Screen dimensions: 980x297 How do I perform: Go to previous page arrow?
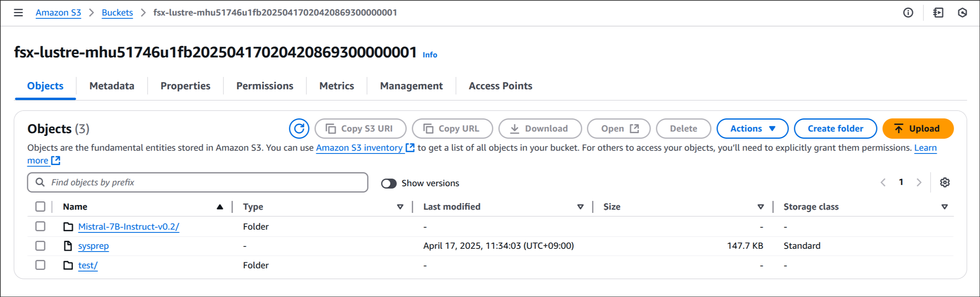click(x=883, y=183)
